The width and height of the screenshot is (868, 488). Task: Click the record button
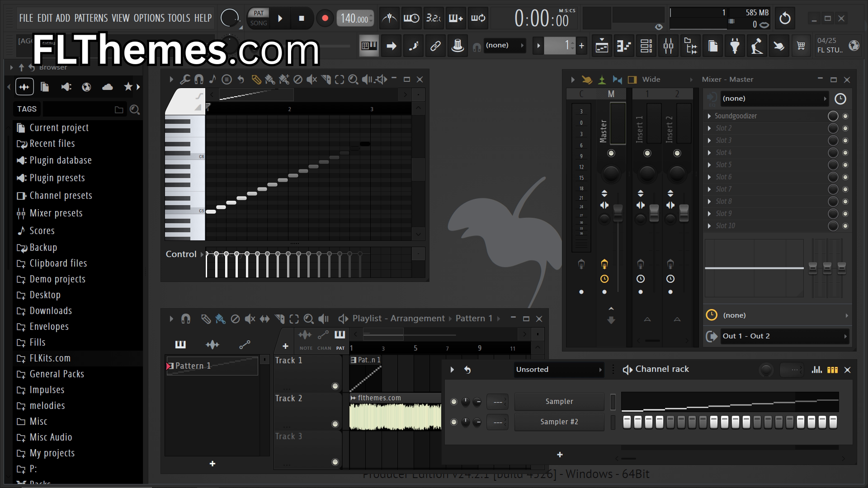(325, 19)
